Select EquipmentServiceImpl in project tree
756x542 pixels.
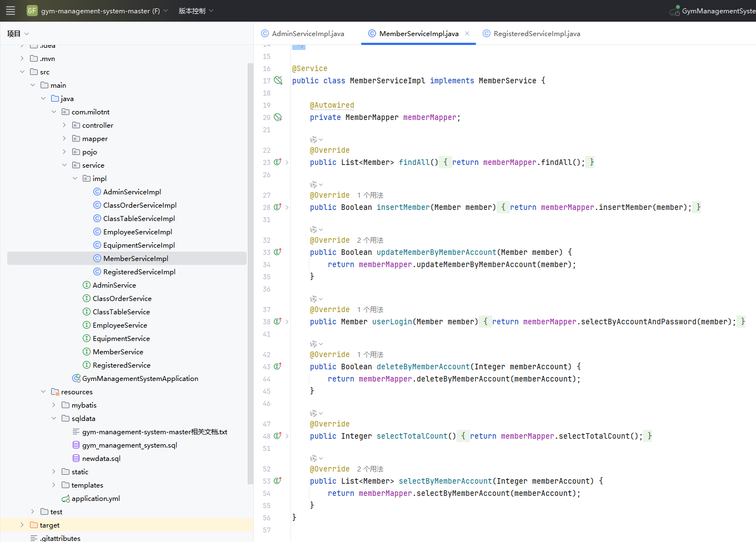(x=134, y=245)
